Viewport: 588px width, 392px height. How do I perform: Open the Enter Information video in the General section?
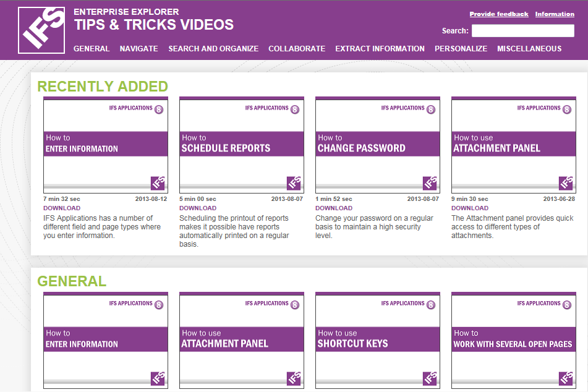(x=106, y=340)
